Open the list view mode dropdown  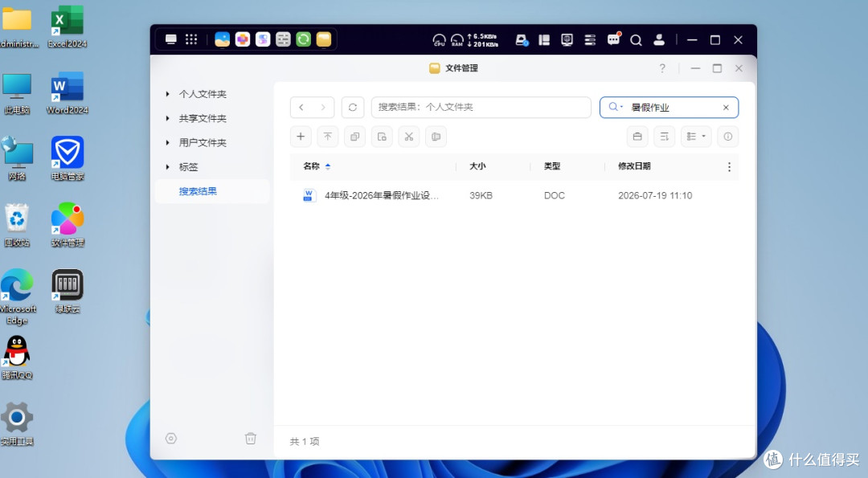pyautogui.click(x=696, y=137)
